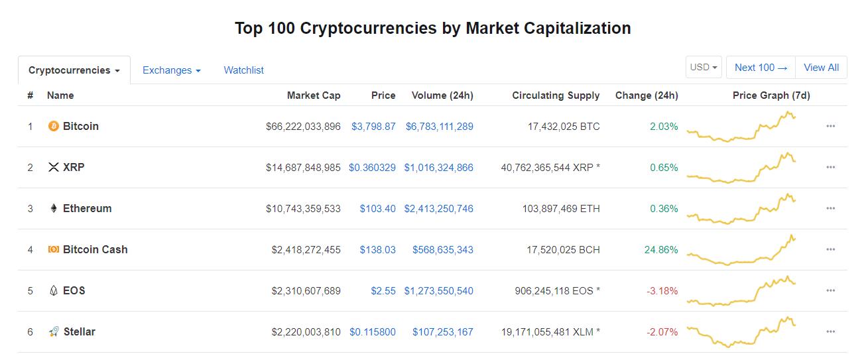
Task: Sort the table by Market Cap column
Action: (313, 95)
